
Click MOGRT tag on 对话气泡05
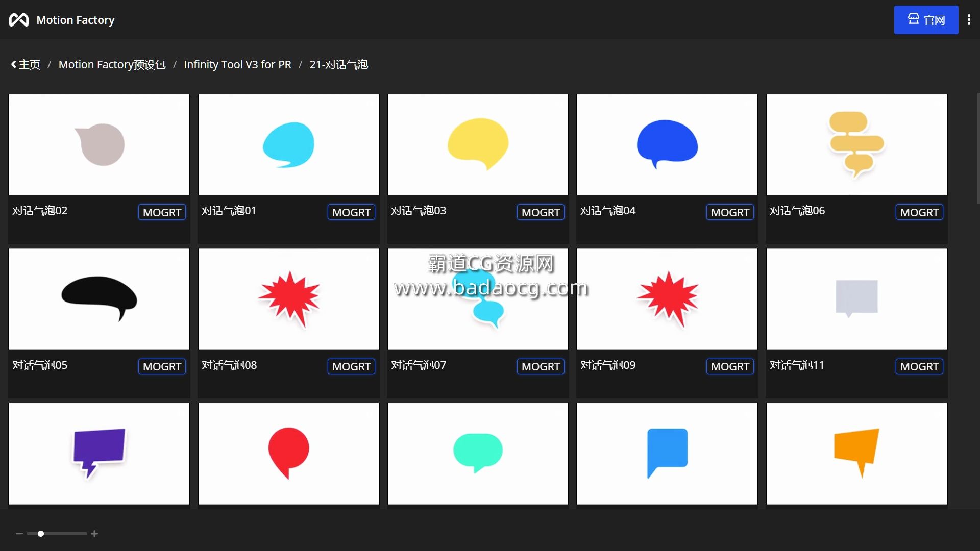point(162,366)
